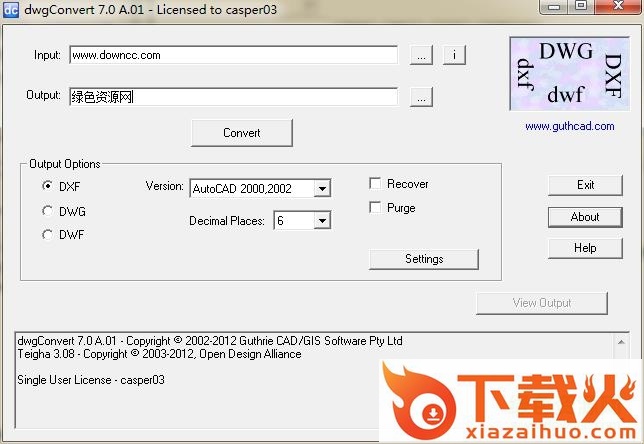644x444 pixels.
Task: Click the dwgConvert title bar app icon
Action: [11, 9]
